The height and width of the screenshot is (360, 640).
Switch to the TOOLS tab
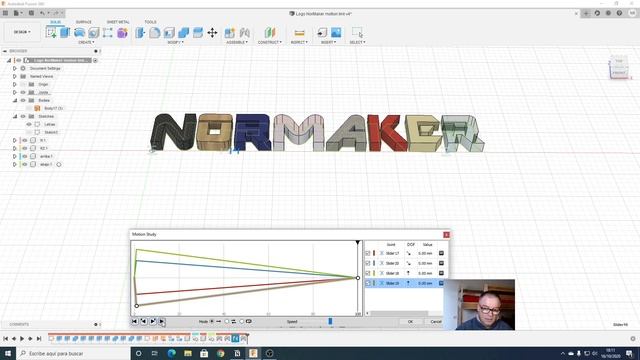(150, 22)
